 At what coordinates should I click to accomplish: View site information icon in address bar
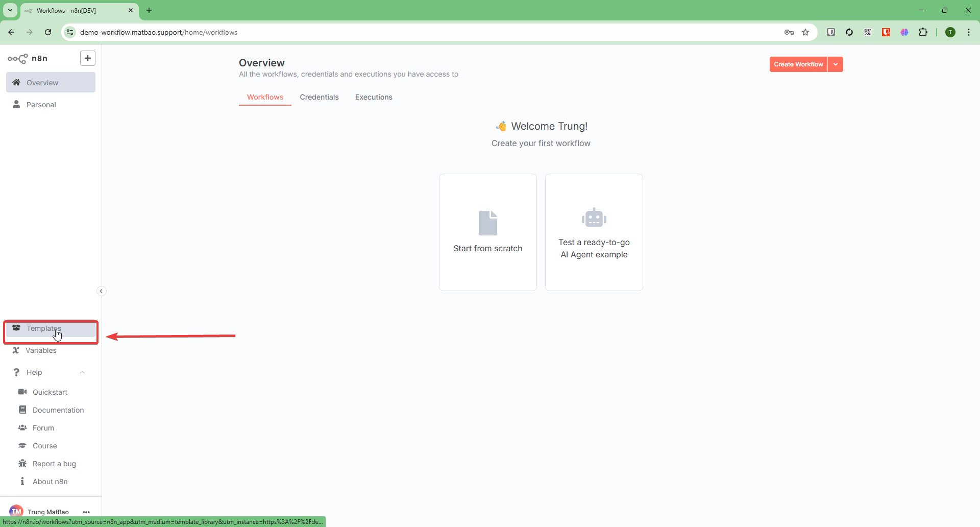coord(70,32)
